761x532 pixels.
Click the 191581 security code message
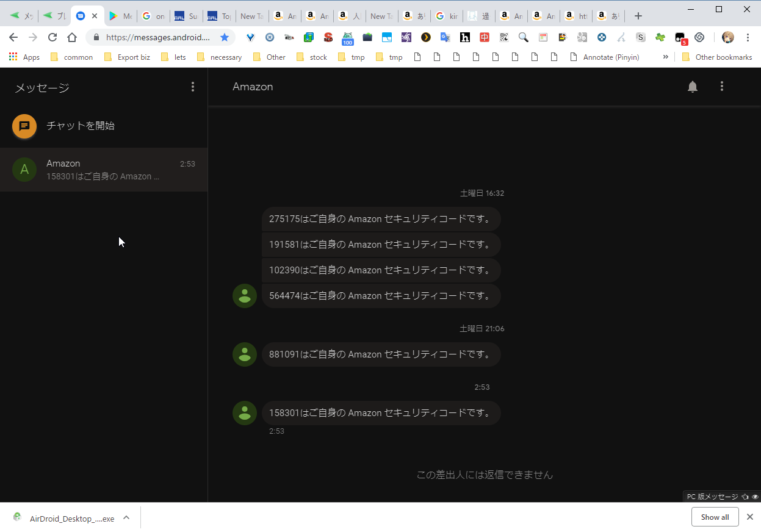381,245
